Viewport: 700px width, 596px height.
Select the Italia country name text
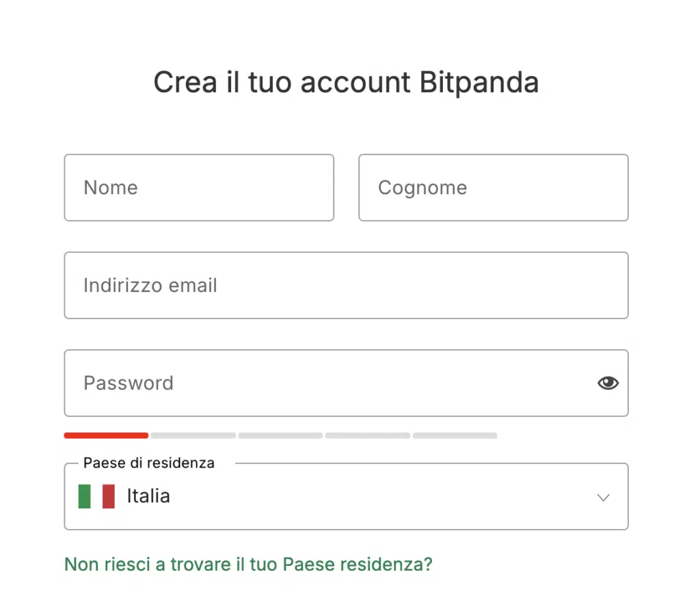coord(148,496)
